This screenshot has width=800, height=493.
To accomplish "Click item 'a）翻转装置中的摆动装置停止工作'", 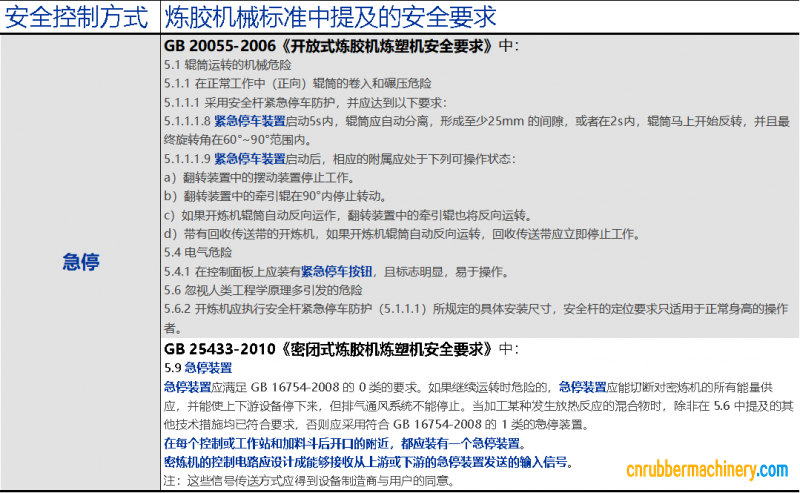I will [x=259, y=178].
